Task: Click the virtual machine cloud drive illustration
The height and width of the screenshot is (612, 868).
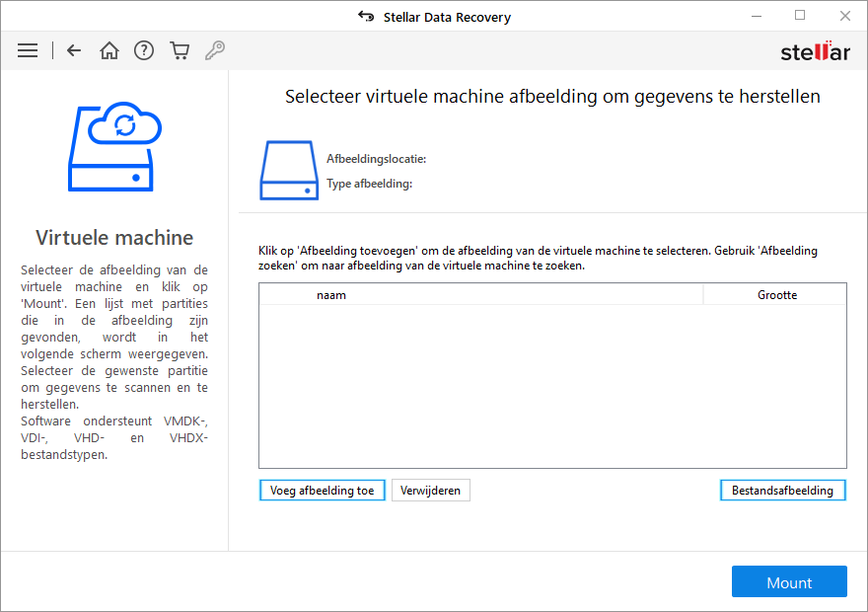Action: pos(114,147)
